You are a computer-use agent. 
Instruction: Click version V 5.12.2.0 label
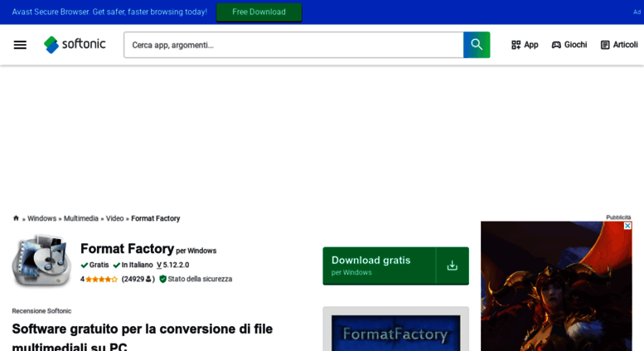coord(173,265)
